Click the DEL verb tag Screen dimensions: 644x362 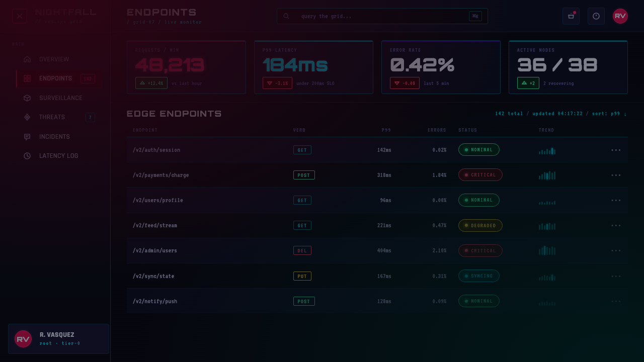click(x=302, y=250)
